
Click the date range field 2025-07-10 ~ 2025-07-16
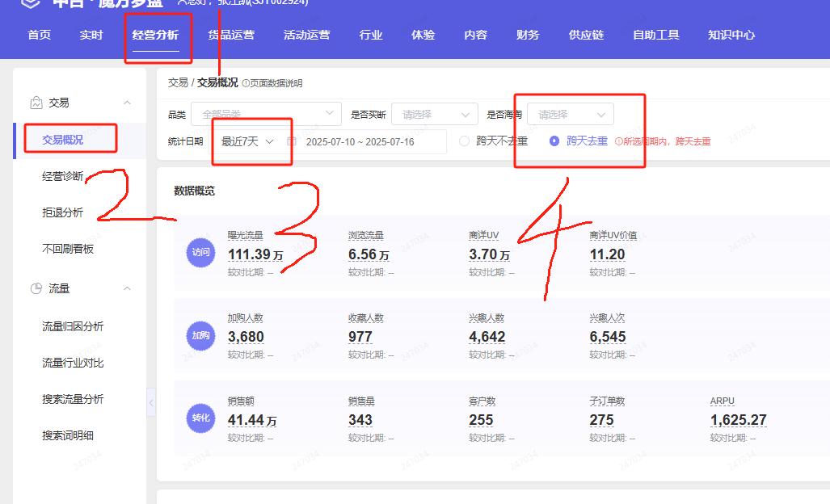[360, 141]
